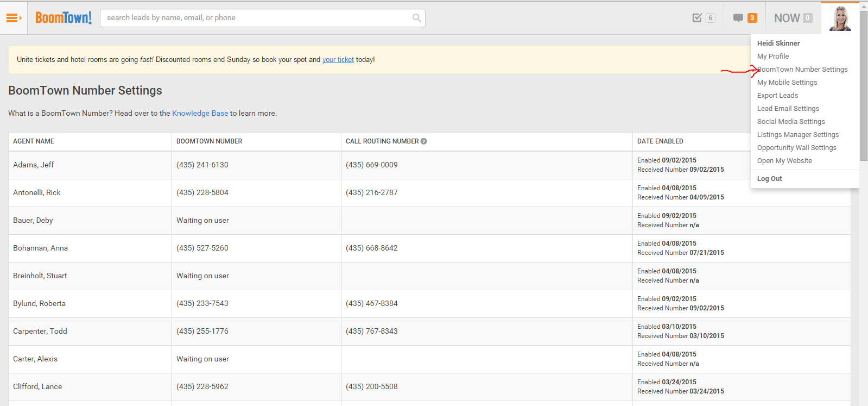Click BoomTown number (435) 228-5804
The width and height of the screenshot is (868, 406).
tap(202, 192)
